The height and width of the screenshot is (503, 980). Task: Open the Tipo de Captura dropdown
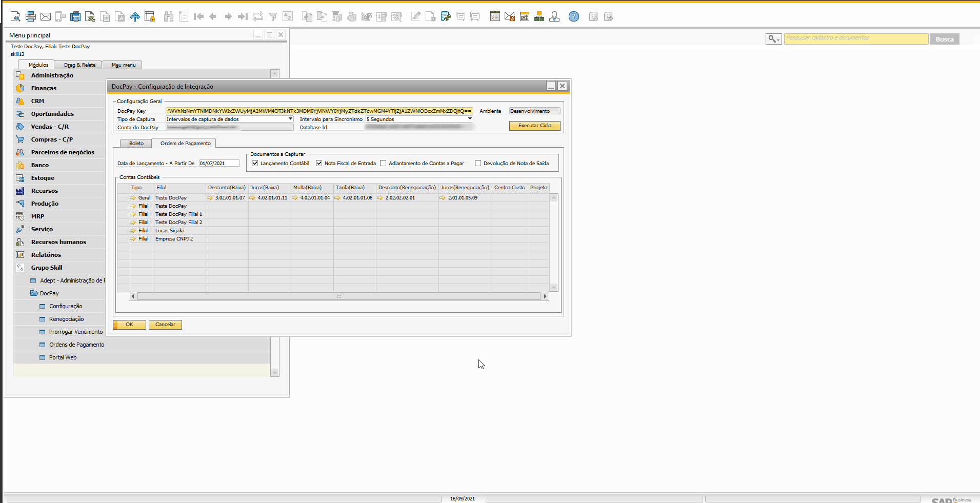290,119
